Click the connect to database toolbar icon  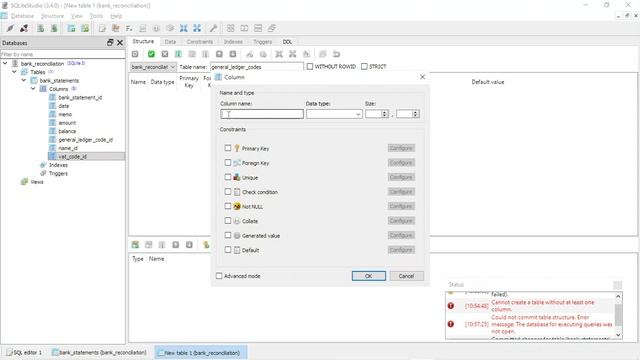10,28
